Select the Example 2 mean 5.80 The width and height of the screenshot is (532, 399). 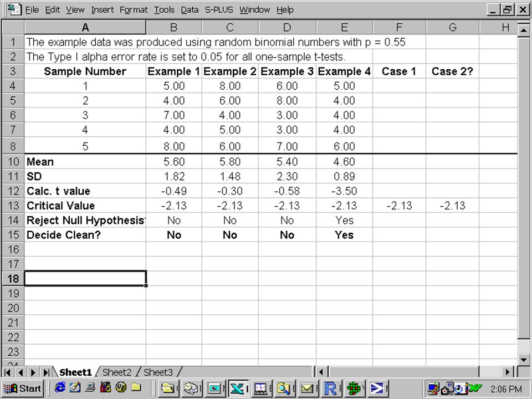tap(229, 162)
